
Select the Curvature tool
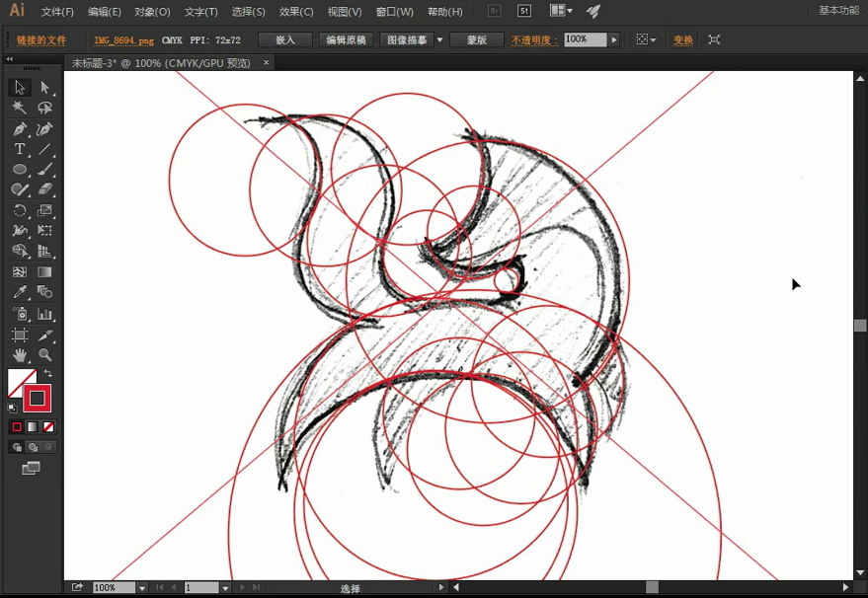tap(44, 129)
